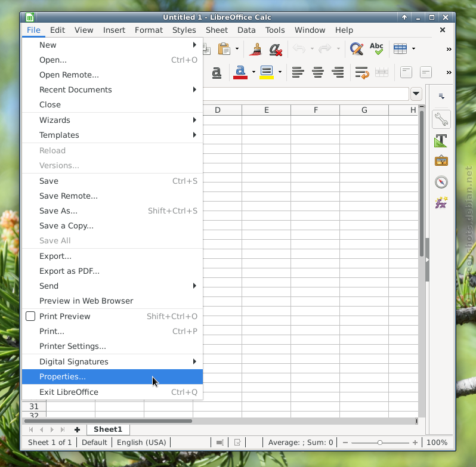Click the Merge and Center Cells icon

pyautogui.click(x=382, y=73)
